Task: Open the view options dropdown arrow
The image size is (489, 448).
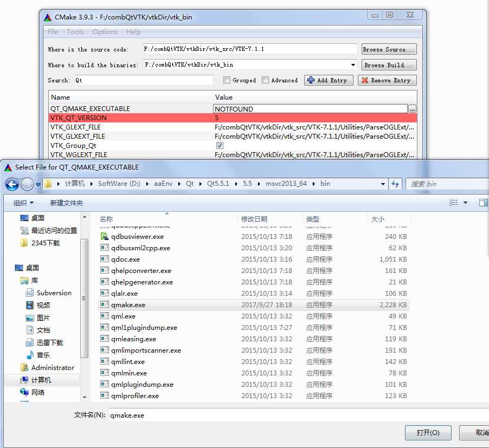Action: (x=465, y=203)
